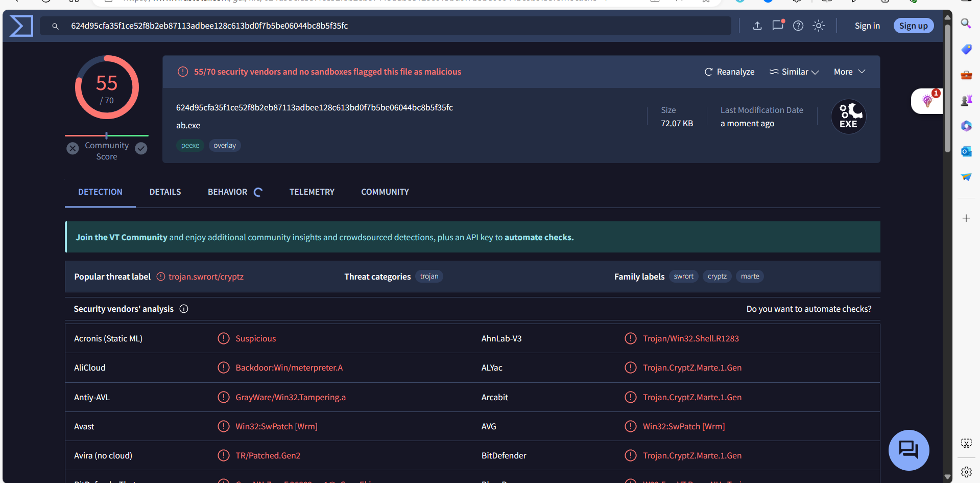The width and height of the screenshot is (980, 483).
Task: Open the COMMUNITY tab
Action: click(385, 192)
